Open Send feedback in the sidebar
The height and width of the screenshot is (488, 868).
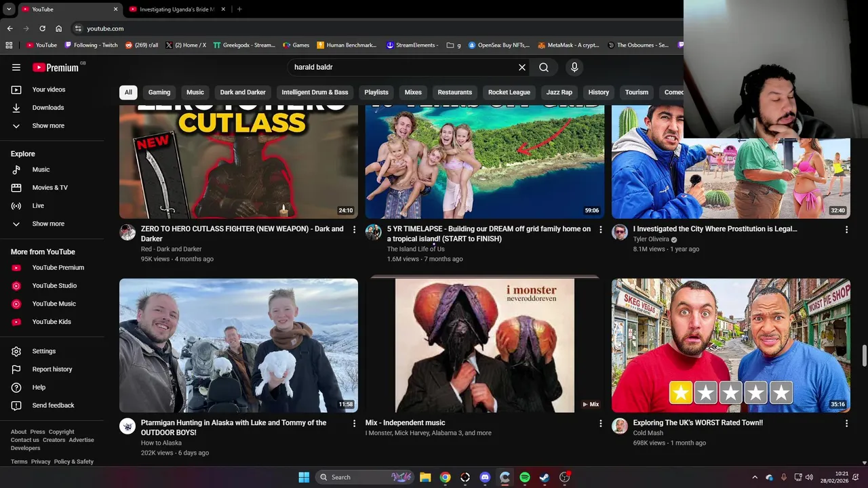pyautogui.click(x=52, y=405)
